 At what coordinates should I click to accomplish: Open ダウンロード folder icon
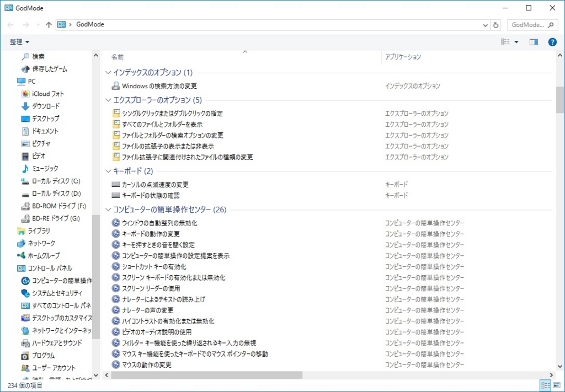pyautogui.click(x=25, y=106)
